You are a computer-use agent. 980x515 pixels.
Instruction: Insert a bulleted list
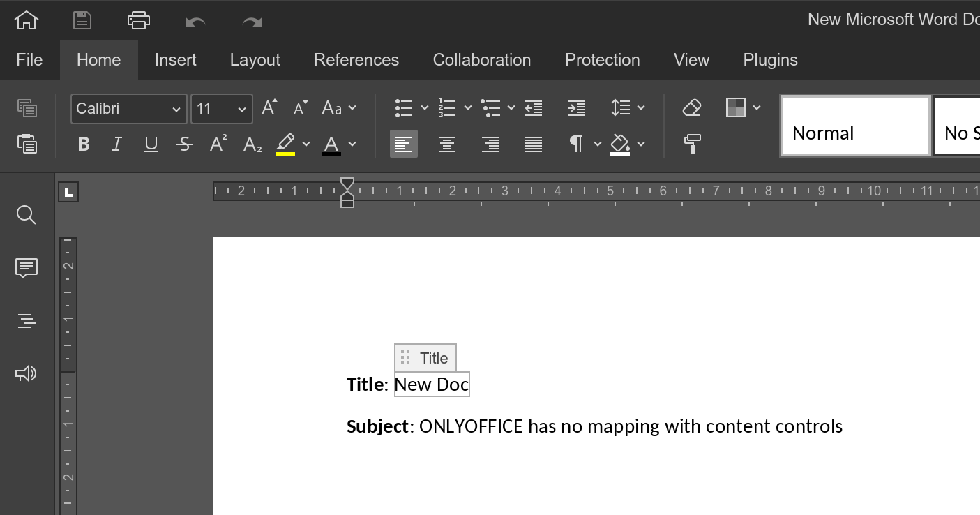coord(404,108)
